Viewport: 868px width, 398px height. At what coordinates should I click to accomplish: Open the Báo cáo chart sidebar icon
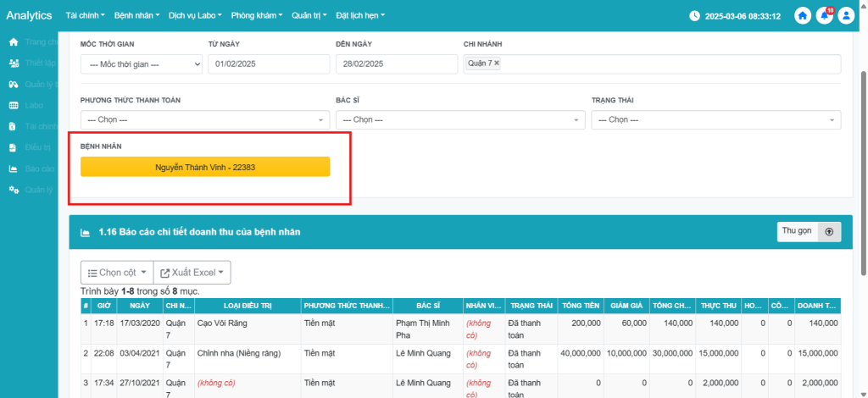click(x=14, y=169)
